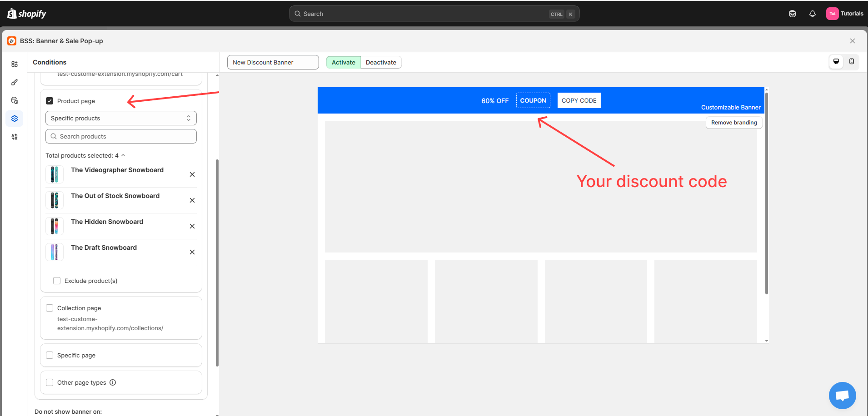Click the Deactivate button
The image size is (868, 416).
pos(381,62)
